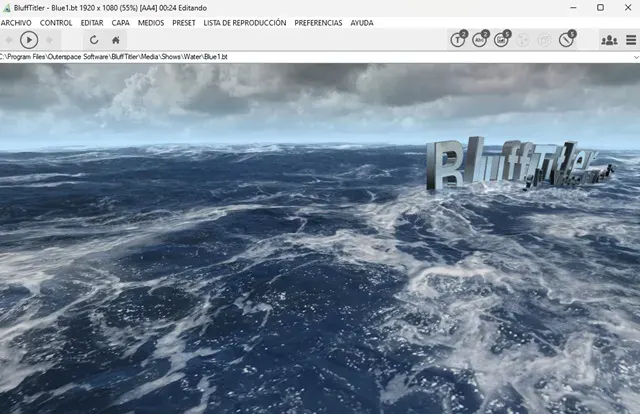Open the PRESET menu
640x414 pixels.
(x=184, y=23)
